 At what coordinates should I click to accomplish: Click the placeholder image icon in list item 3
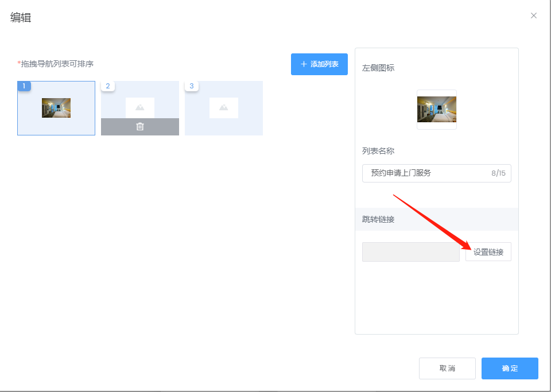click(x=223, y=107)
